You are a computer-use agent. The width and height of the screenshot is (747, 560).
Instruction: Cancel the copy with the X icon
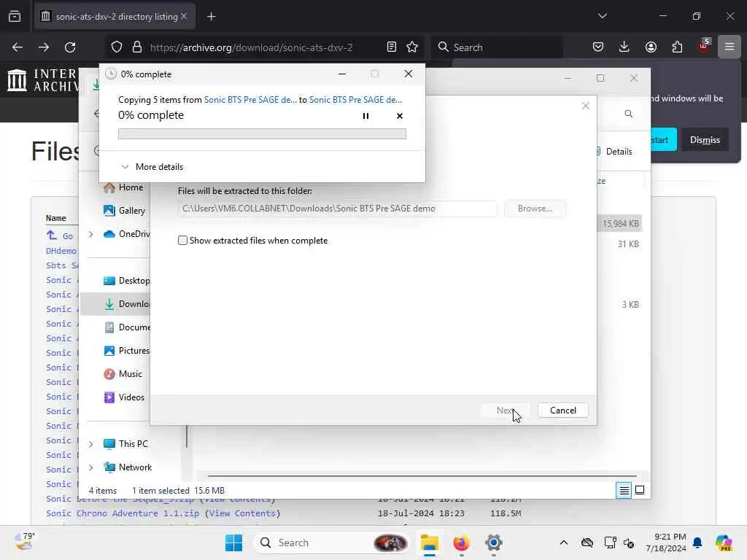tap(399, 116)
